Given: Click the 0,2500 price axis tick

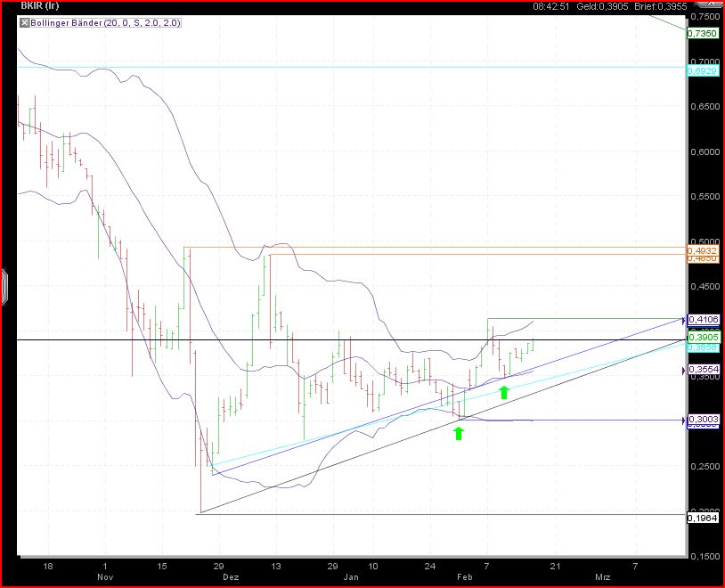Looking at the screenshot, I should 705,466.
